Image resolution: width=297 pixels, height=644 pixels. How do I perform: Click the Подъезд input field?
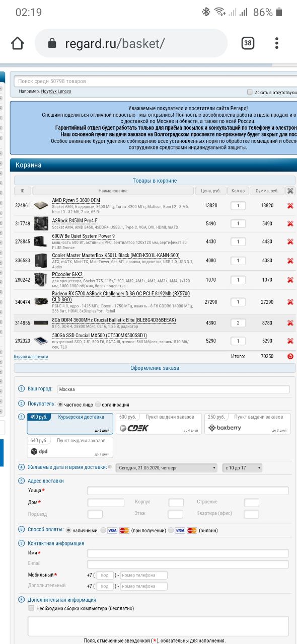point(95,514)
